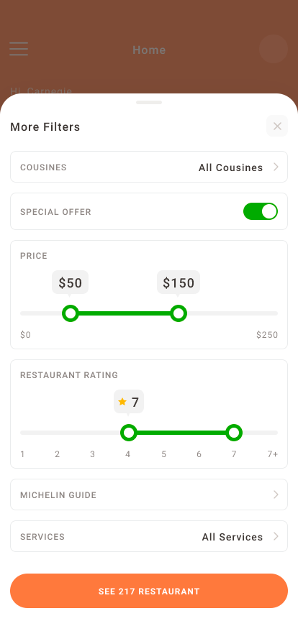Viewport: 298px width, 644px height.
Task: Tap the $250 price limit label
Action: pos(267,335)
